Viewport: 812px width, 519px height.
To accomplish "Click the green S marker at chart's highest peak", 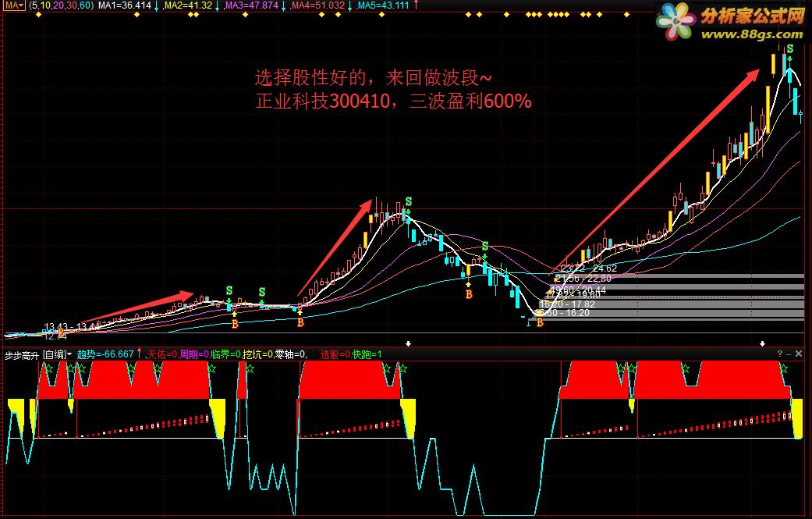I will pos(789,49).
